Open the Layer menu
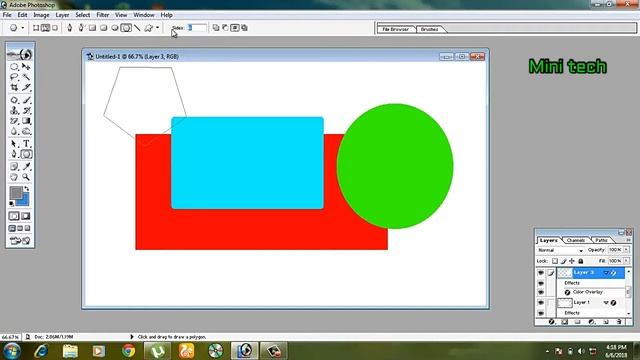The width and height of the screenshot is (640, 360). tap(62, 15)
